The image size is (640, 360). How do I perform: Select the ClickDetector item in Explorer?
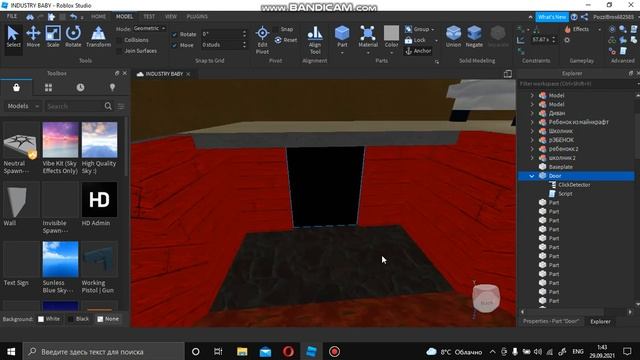[x=574, y=185]
